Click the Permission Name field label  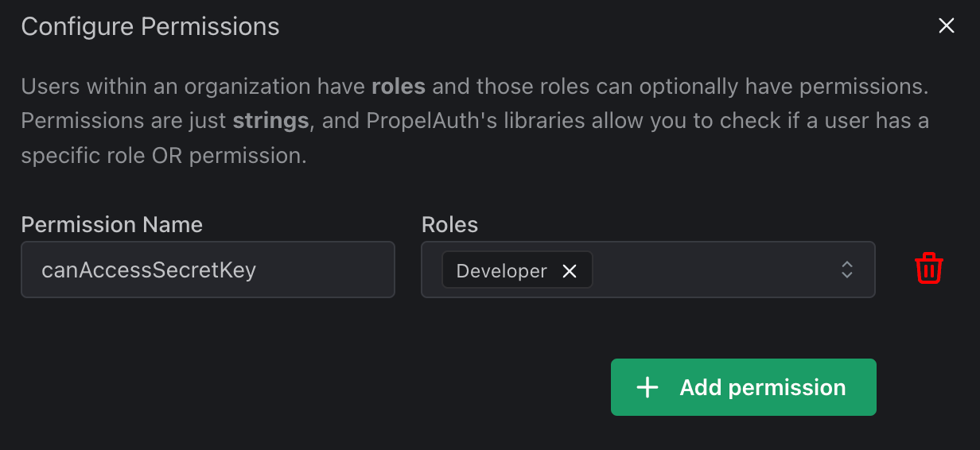(112, 225)
